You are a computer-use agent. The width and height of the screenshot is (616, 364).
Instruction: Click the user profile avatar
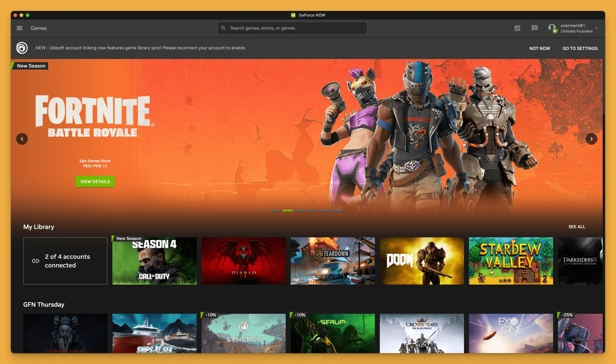pos(552,28)
